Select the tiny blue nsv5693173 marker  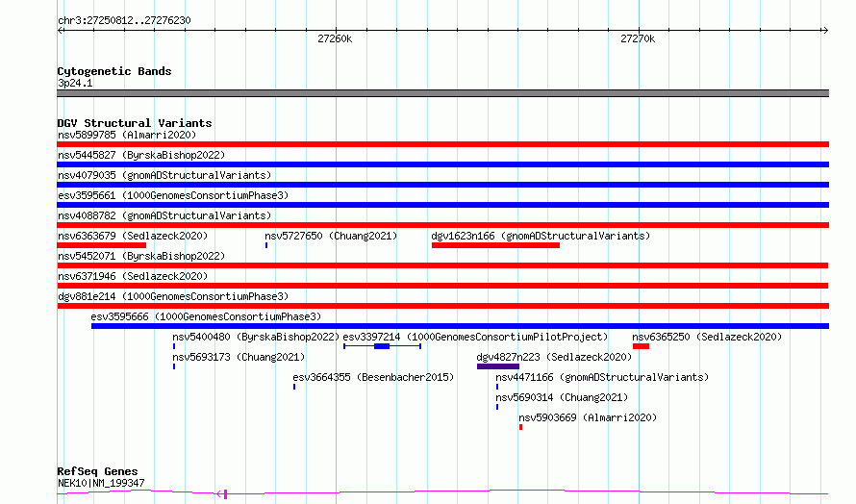pos(174,366)
